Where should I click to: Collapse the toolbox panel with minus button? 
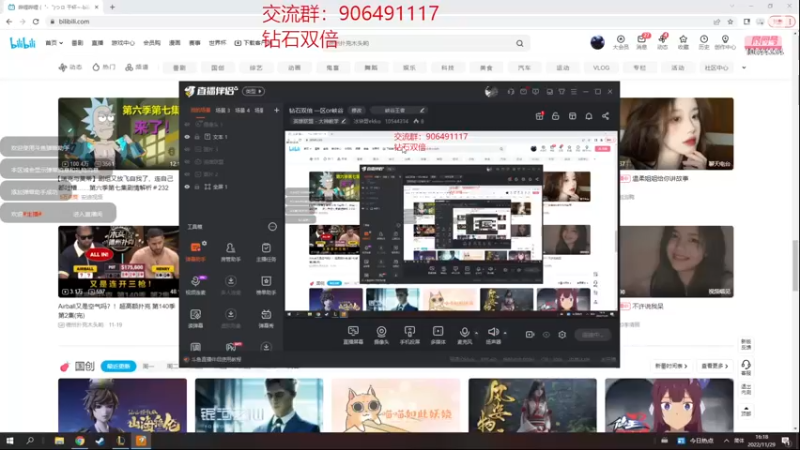click(x=272, y=227)
